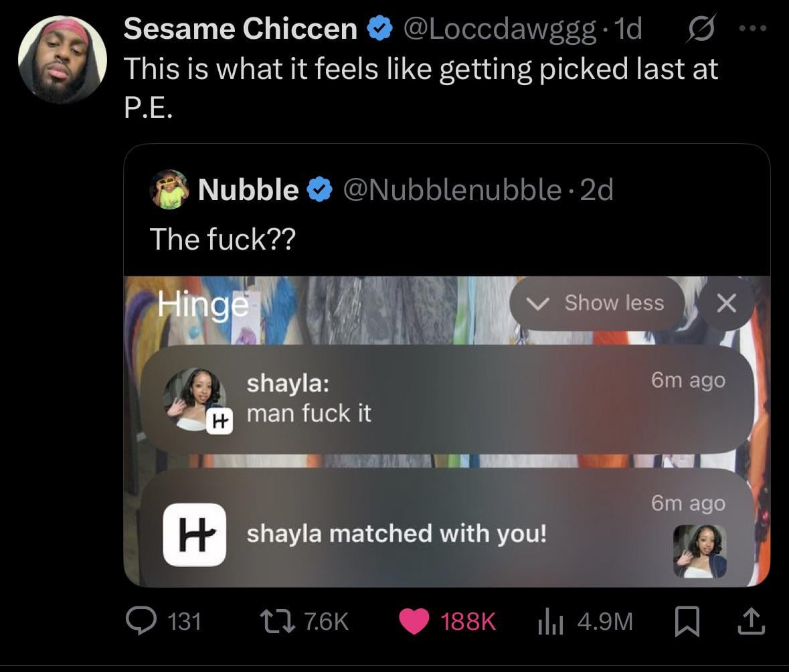Open Sesame Chiccen's profile picture
The image size is (789, 672).
pyautogui.click(x=62, y=59)
